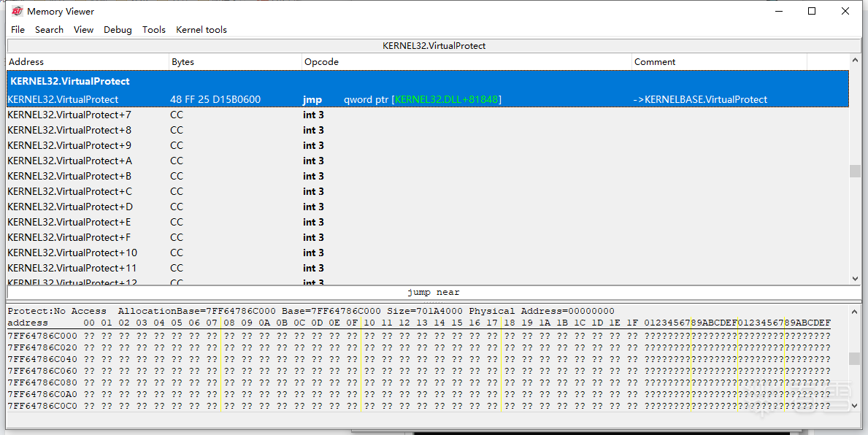Open the File menu

[x=18, y=30]
